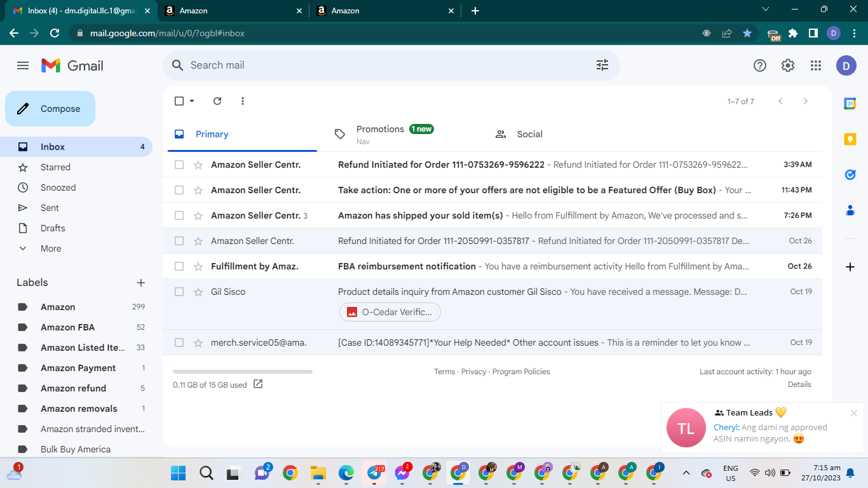Open the select dropdown arrow beside checkbox
Viewport: 868px width, 488px height.
click(x=192, y=101)
